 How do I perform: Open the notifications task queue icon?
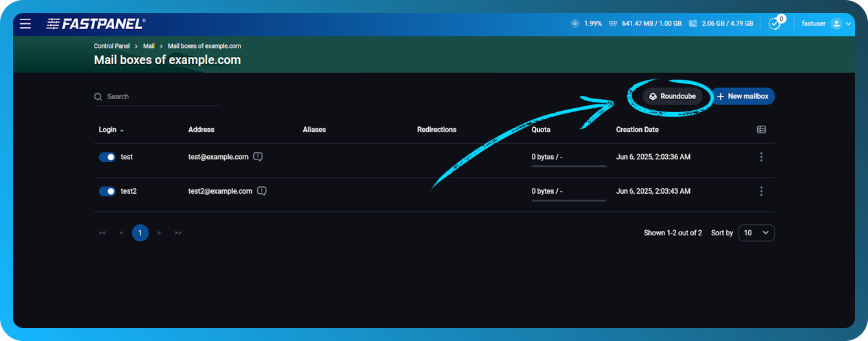[774, 24]
